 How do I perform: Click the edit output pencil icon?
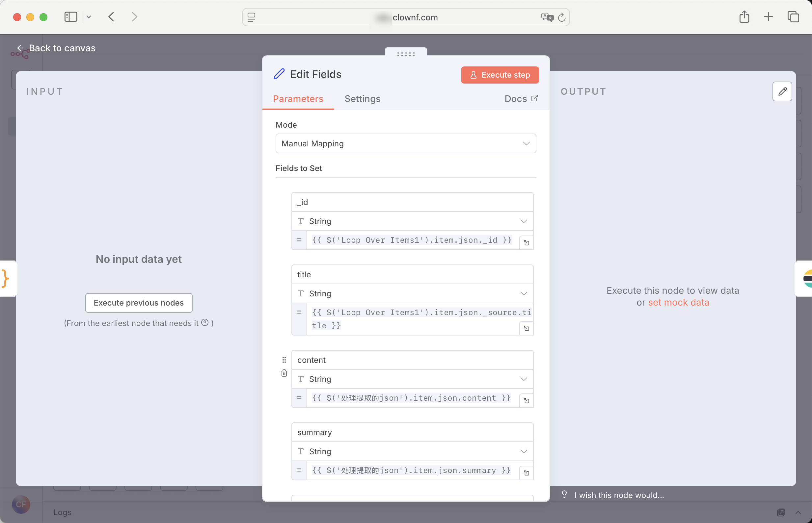(x=782, y=91)
